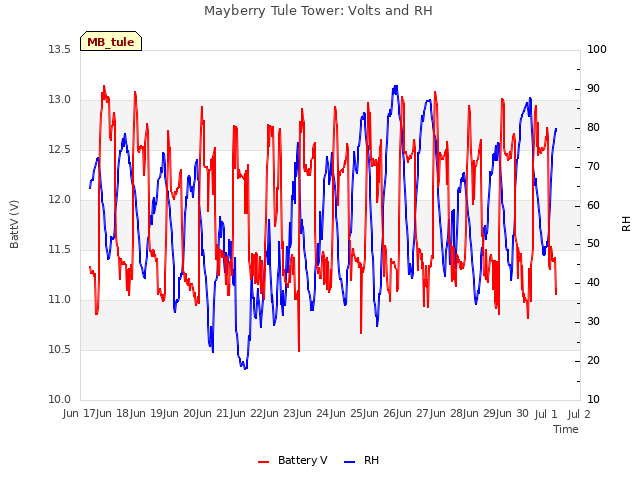640x480 pixels.
Task: Click the 13.0 tick on the voltage axis
Action: pos(59,100)
